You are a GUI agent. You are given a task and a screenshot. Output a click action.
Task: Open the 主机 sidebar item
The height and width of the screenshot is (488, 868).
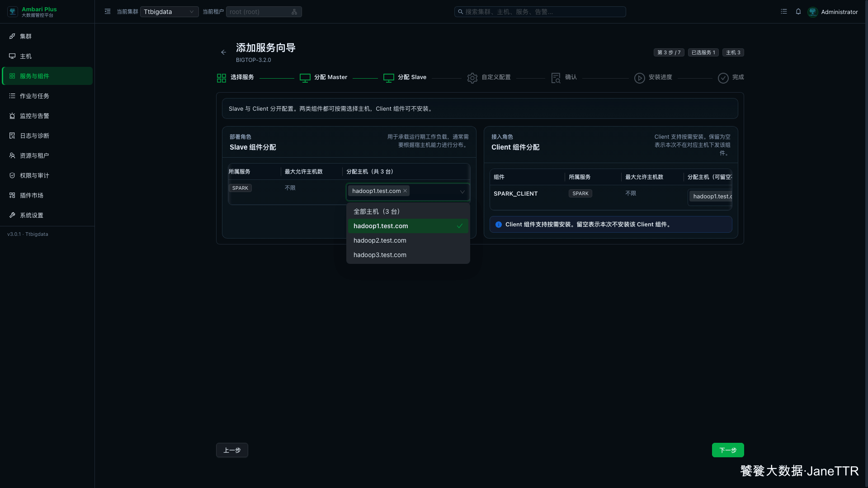pyautogui.click(x=47, y=56)
